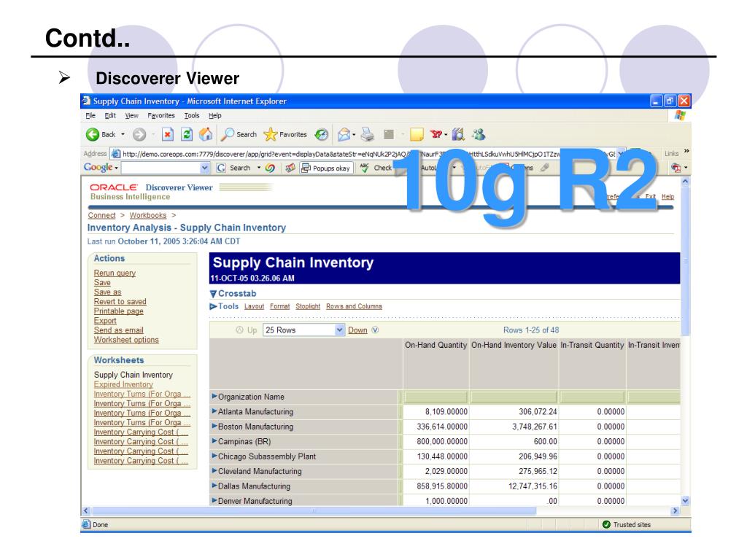Screen dimensions: 747x560
Task: Click the Rerun query link
Action: tap(115, 273)
